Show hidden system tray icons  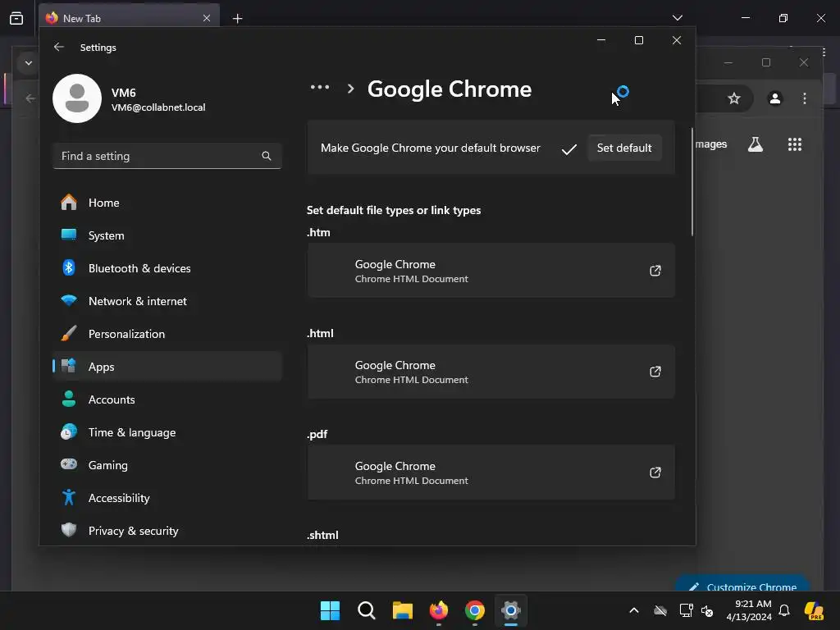tap(634, 610)
